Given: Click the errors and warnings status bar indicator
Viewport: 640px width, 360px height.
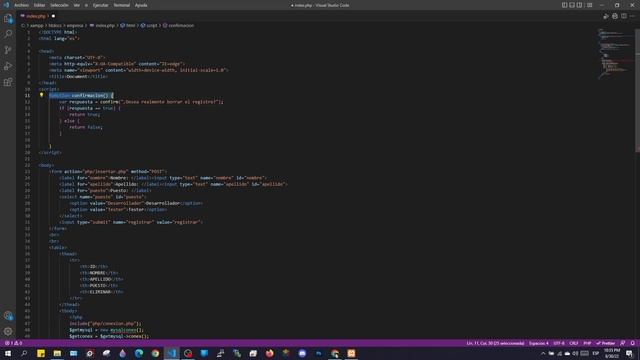Looking at the screenshot, I should coord(13,343).
